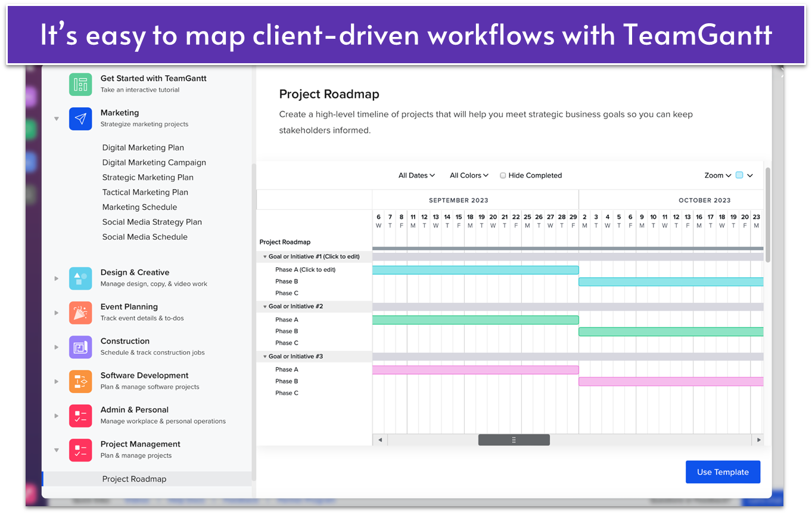
Task: Open the All Dates dropdown
Action: tap(416, 175)
